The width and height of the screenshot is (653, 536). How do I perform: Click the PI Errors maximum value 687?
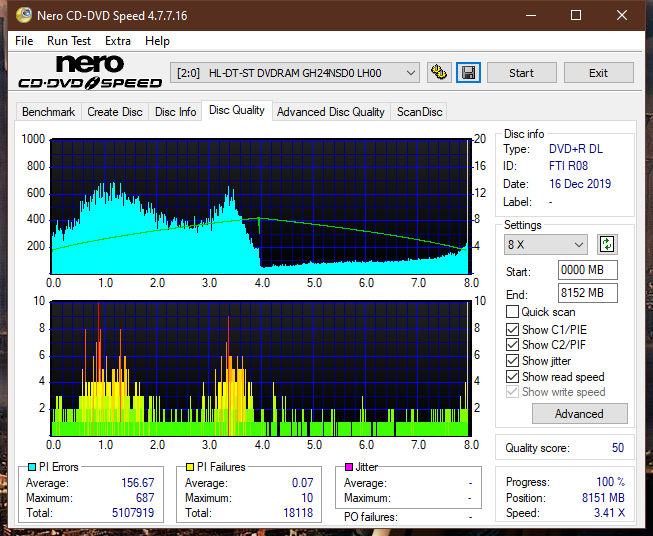point(145,498)
